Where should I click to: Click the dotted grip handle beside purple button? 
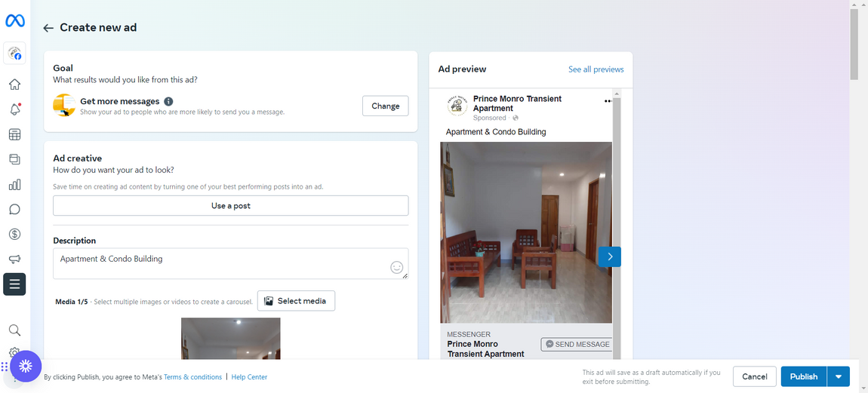click(5, 367)
